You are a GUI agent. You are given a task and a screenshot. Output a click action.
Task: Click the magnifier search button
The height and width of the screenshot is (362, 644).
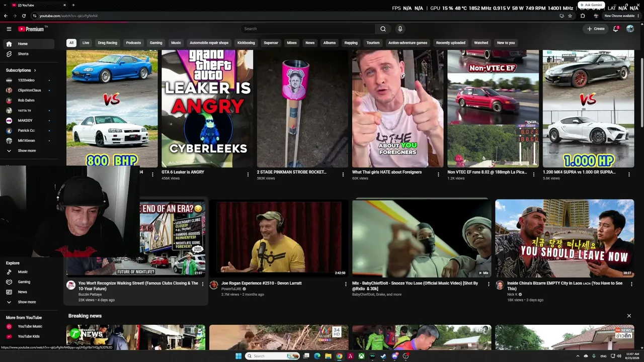[383, 29]
